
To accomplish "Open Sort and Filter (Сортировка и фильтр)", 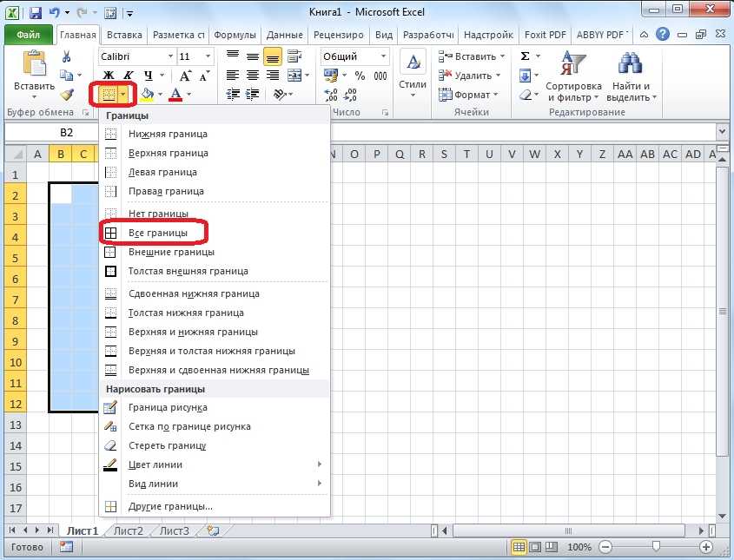I will point(572,75).
